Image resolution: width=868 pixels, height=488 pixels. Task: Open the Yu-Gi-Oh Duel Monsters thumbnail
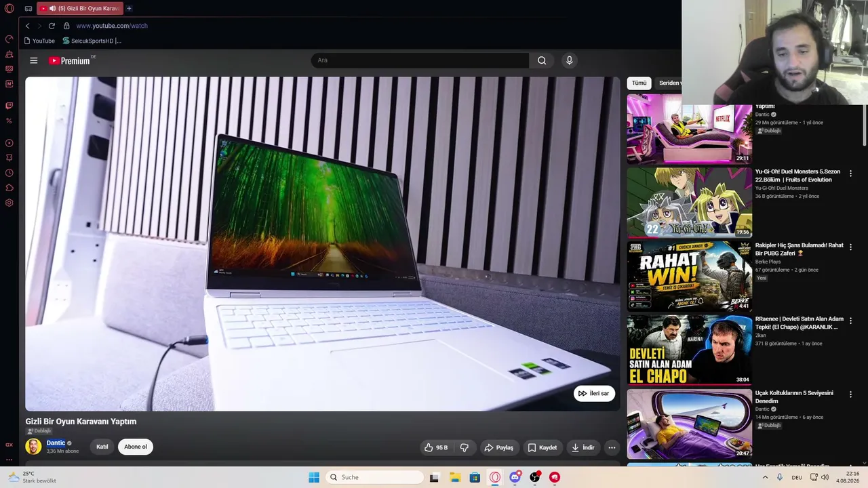pyautogui.click(x=689, y=203)
